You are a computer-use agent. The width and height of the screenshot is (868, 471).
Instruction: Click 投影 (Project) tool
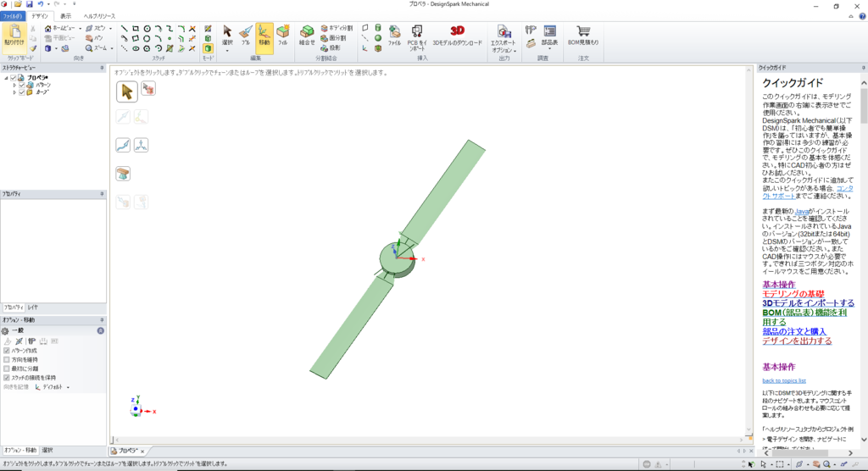(331, 48)
